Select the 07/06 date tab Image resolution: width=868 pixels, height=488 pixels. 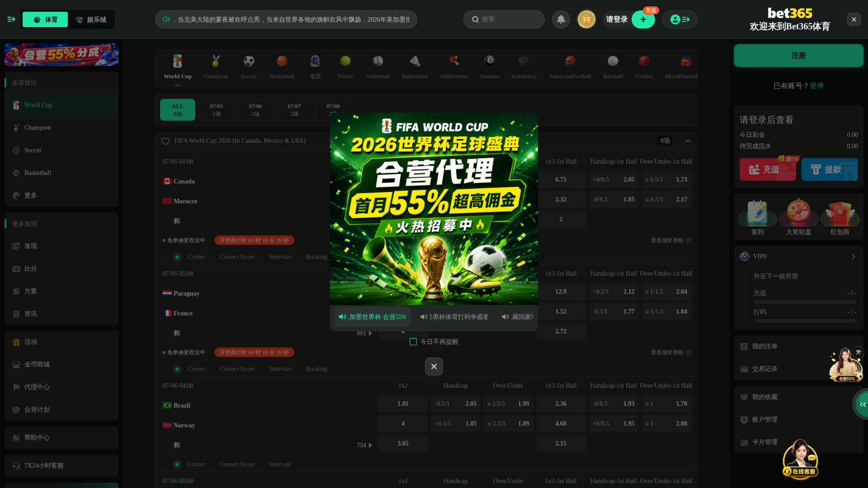tap(255, 110)
